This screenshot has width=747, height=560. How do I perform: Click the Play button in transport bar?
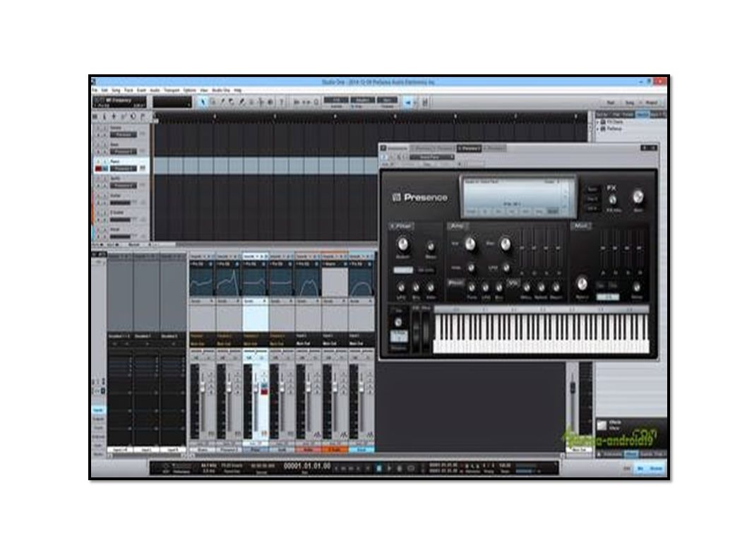(389, 468)
